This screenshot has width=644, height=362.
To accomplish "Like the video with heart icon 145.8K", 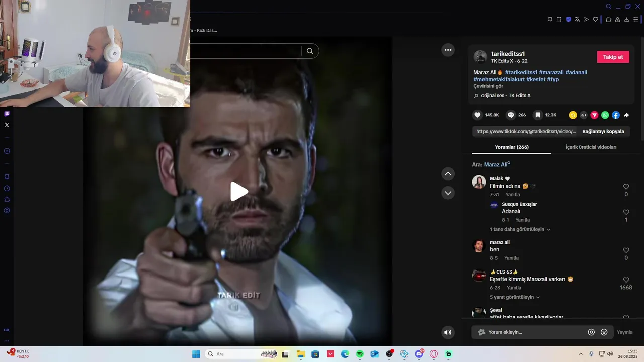I will [x=477, y=115].
